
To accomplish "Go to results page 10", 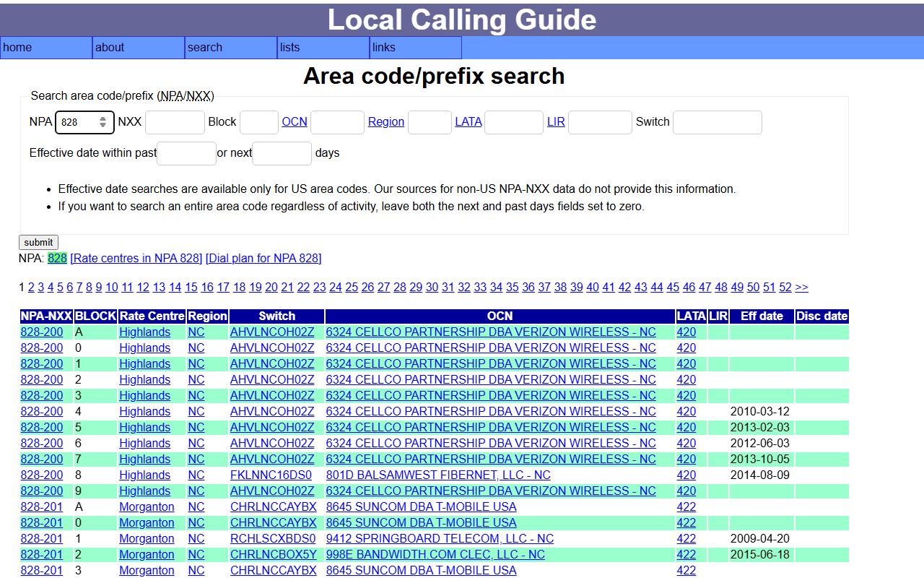I will coord(112,288).
